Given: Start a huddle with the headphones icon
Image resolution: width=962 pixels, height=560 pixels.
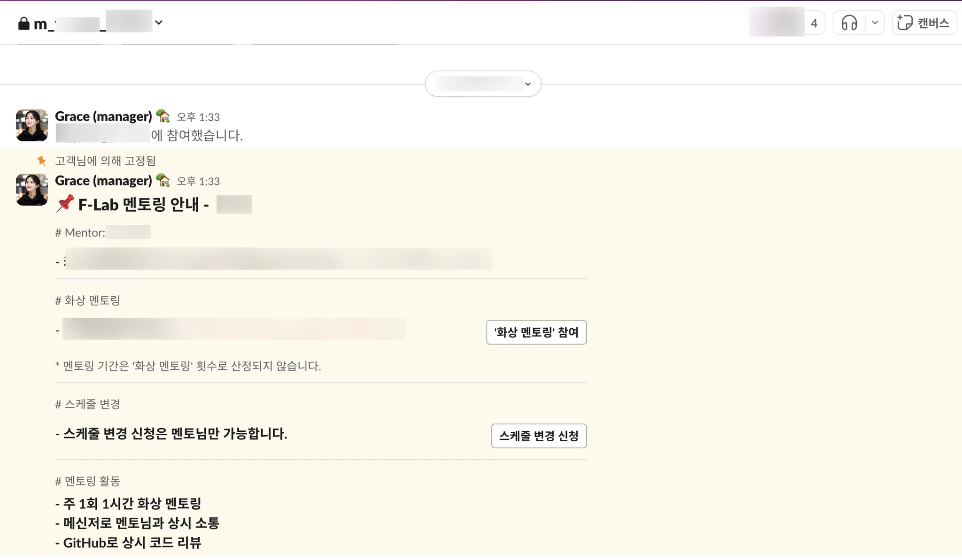Looking at the screenshot, I should coord(849,23).
